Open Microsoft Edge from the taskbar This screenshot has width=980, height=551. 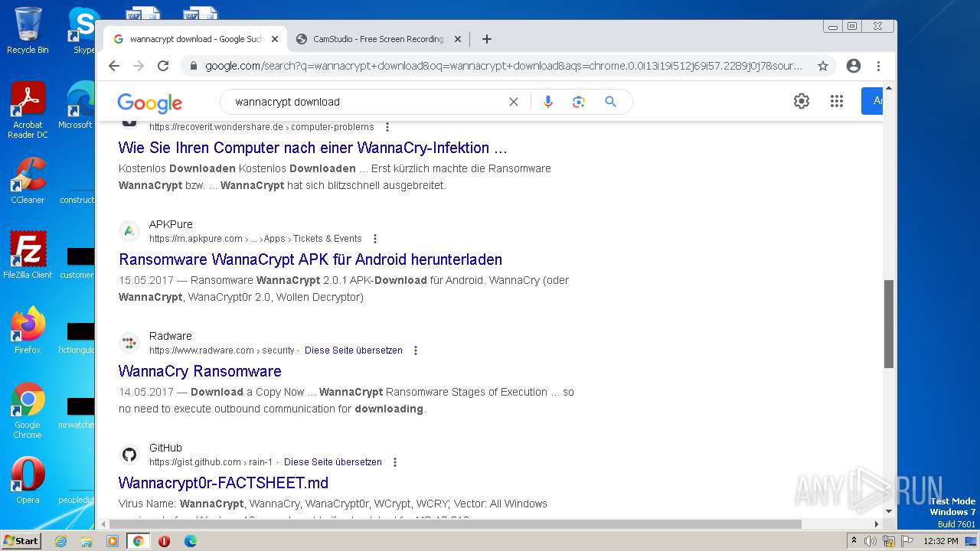pyautogui.click(x=190, y=541)
